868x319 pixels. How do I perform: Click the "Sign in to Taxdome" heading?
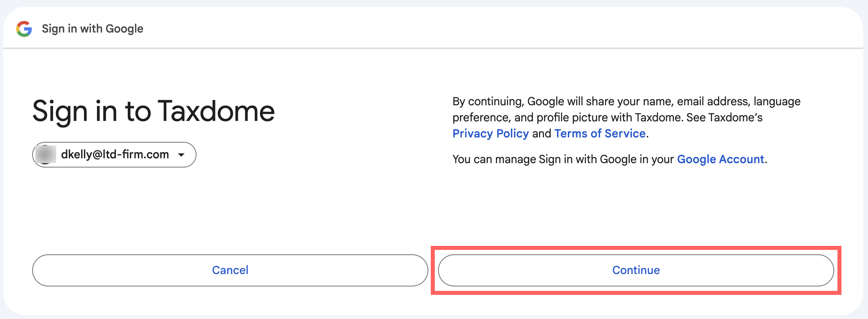pyautogui.click(x=153, y=111)
